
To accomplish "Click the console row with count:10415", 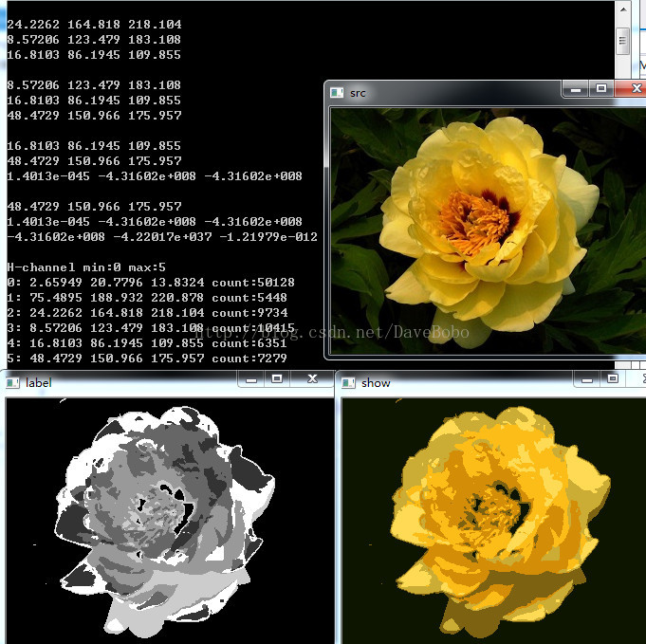I will [x=151, y=328].
